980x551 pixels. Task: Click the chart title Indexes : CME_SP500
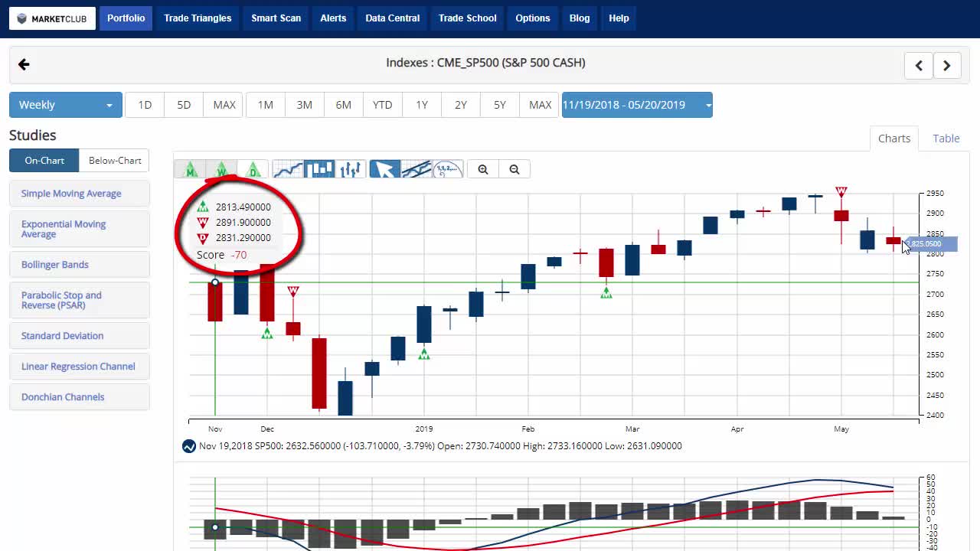pyautogui.click(x=485, y=63)
